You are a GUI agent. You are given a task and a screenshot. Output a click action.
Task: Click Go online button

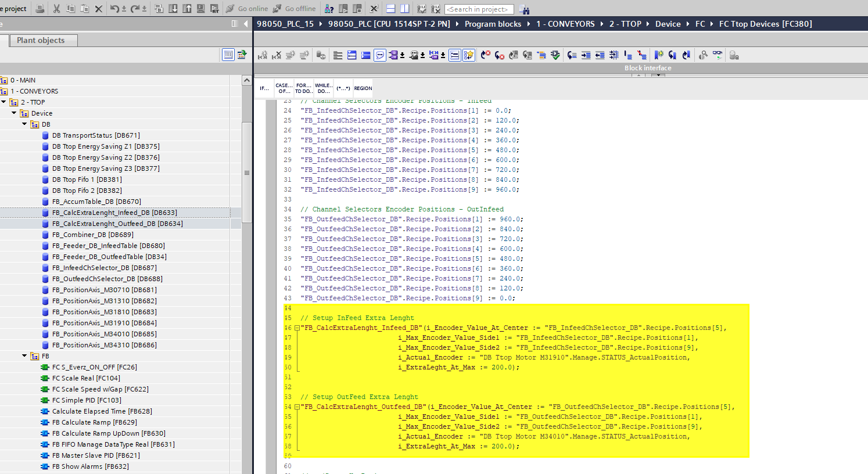pyautogui.click(x=247, y=9)
